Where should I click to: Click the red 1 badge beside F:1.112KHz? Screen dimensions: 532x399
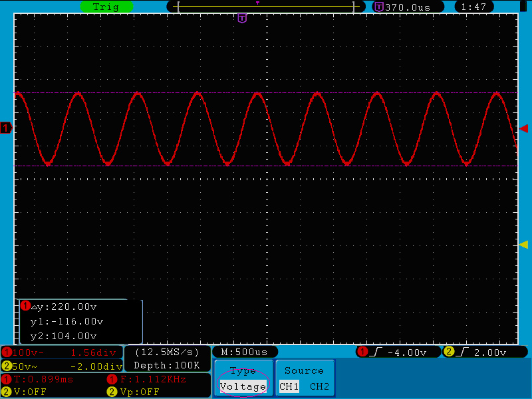tap(112, 379)
